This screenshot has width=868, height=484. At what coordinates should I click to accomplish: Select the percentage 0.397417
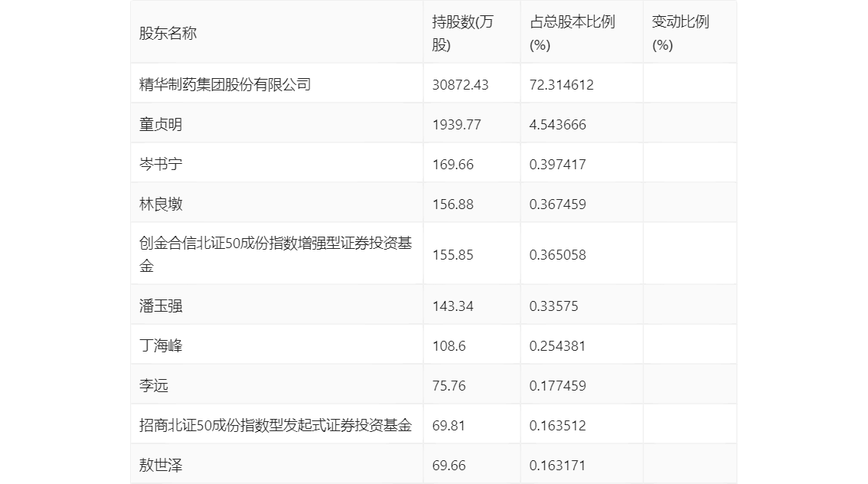click(557, 165)
